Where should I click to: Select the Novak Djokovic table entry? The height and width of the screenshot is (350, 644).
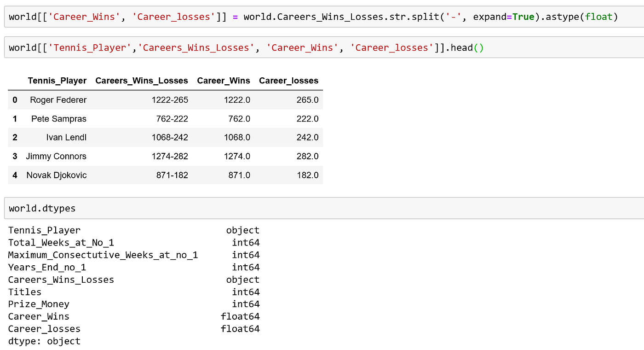coord(57,175)
